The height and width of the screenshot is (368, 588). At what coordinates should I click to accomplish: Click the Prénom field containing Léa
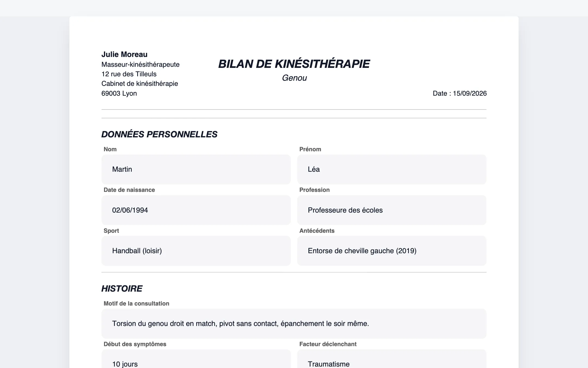[x=392, y=169]
